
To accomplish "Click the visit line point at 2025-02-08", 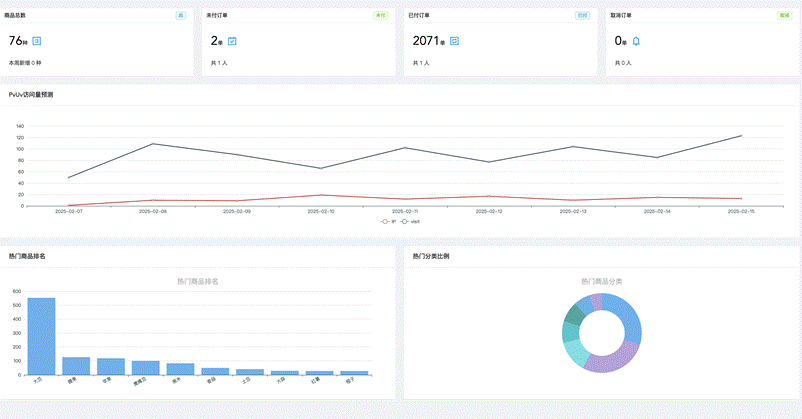I will pyautogui.click(x=153, y=144).
